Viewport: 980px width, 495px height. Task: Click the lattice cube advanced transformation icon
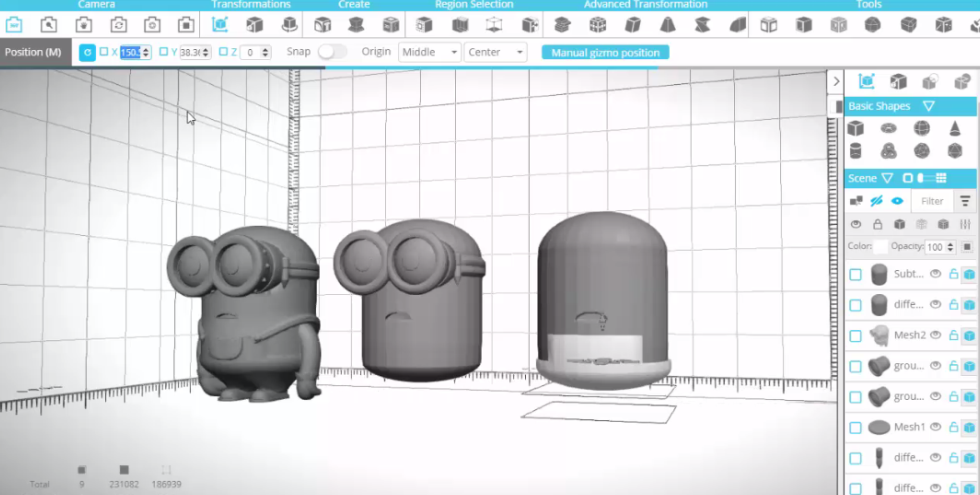click(597, 25)
